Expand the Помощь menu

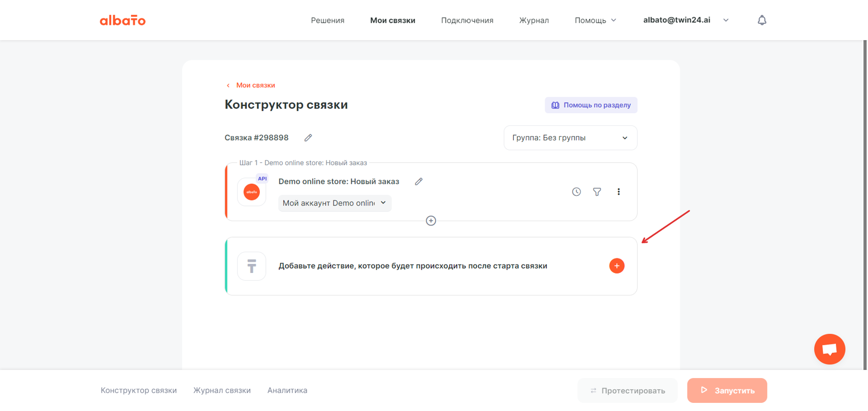pos(595,20)
